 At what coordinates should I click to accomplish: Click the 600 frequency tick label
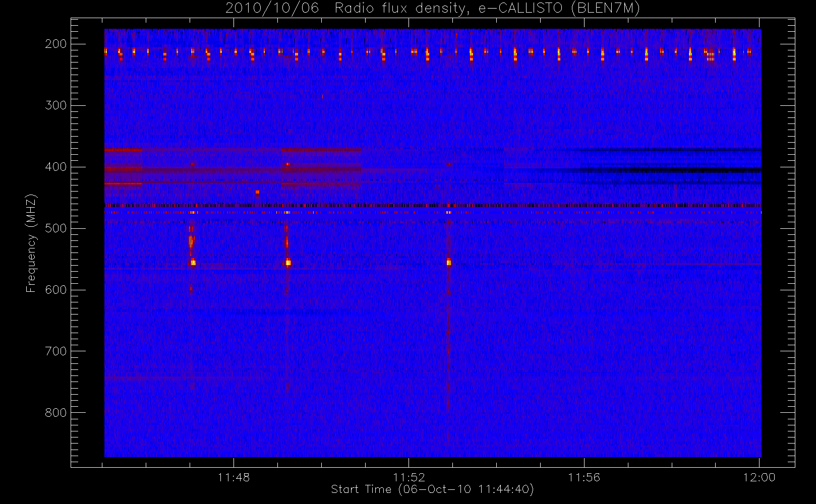point(55,290)
